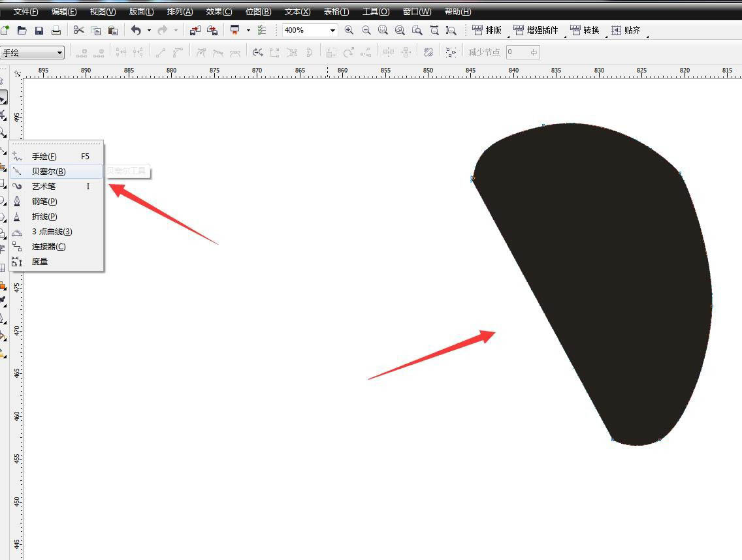Screen dimensions: 742x560
Task: Pick the 艺术笔 artistic media tool
Action: [x=43, y=187]
